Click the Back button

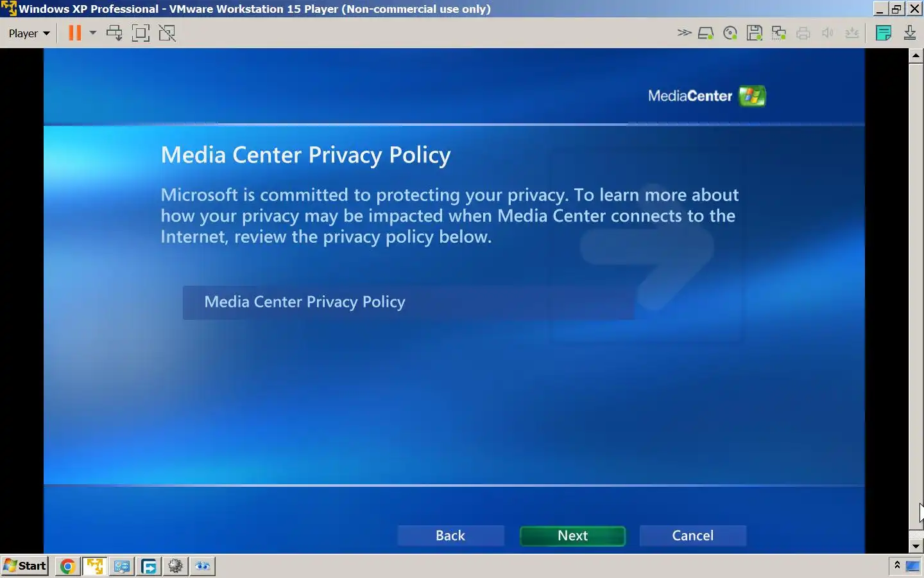[x=450, y=536]
